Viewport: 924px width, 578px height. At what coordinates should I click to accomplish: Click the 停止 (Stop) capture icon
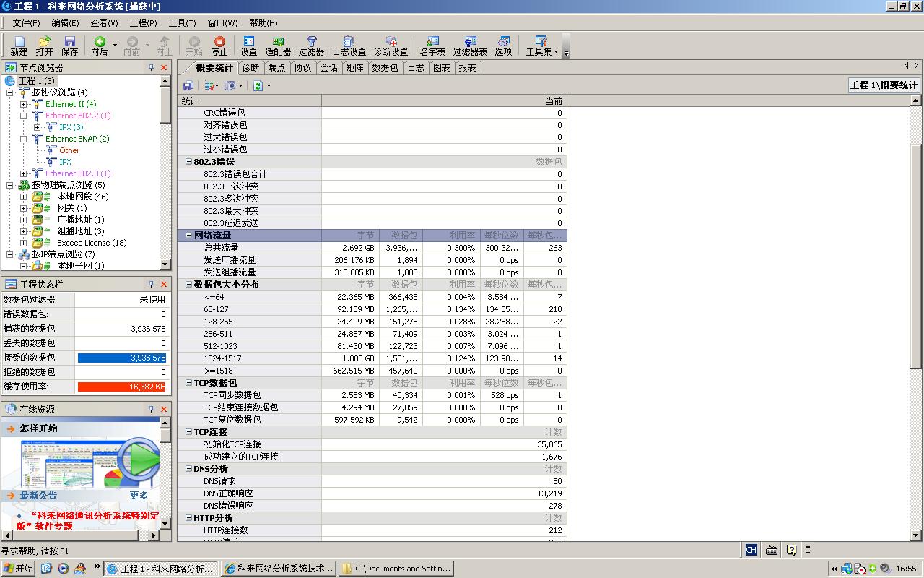(x=219, y=45)
